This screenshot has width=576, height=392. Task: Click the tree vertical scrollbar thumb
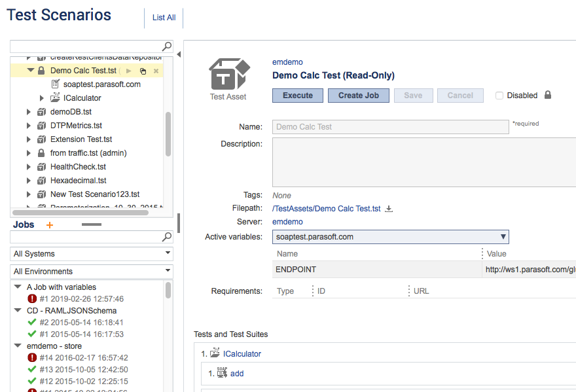tap(168, 134)
